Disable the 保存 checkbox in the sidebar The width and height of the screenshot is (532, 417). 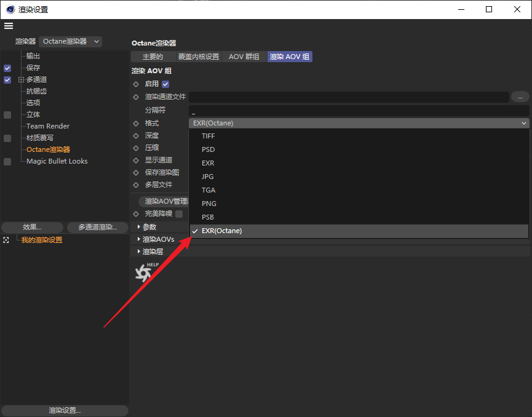pyautogui.click(x=7, y=68)
